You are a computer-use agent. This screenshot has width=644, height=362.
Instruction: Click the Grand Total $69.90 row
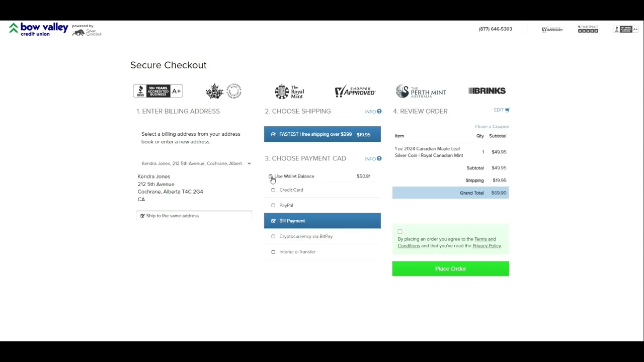(x=451, y=193)
